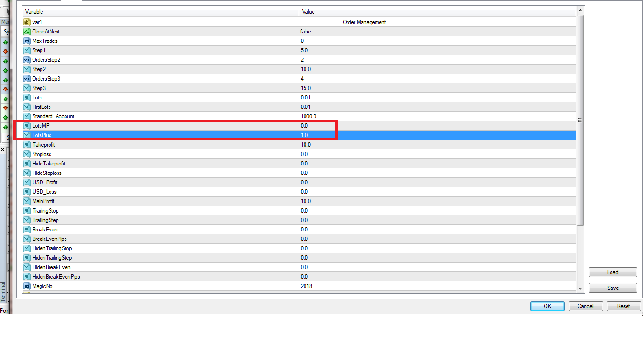Click the string icon beside var1

(27, 22)
